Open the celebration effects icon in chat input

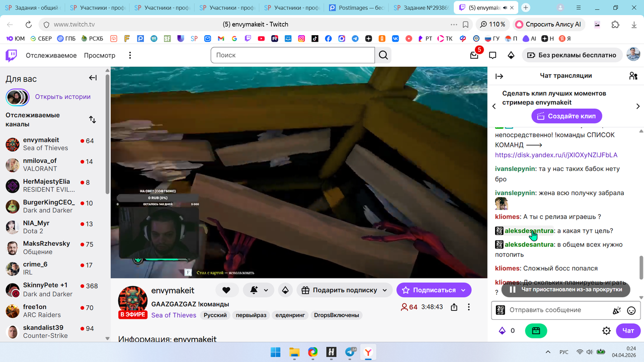(617, 310)
